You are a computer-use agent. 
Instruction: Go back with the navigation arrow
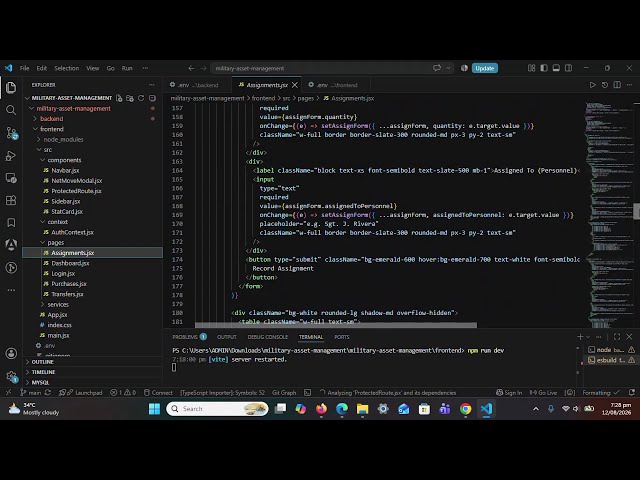pyautogui.click(x=191, y=68)
